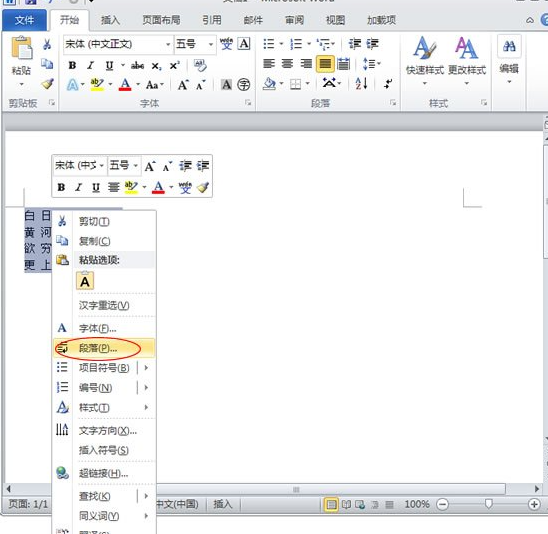Click the help question mark icon
Image resolution: width=548 pixels, height=534 pixels.
point(545,20)
